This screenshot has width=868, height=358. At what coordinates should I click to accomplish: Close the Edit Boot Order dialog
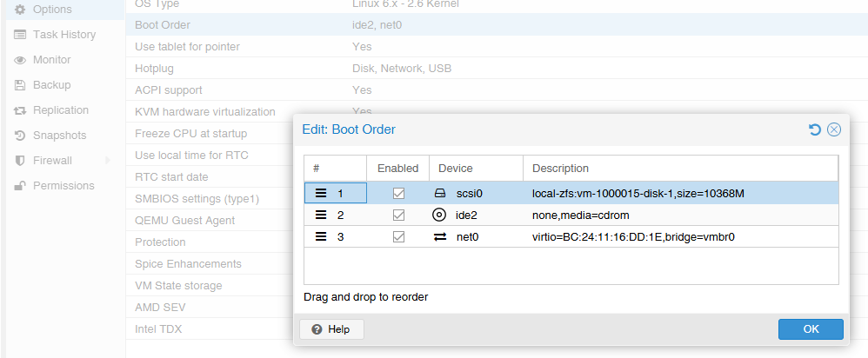pyautogui.click(x=834, y=129)
